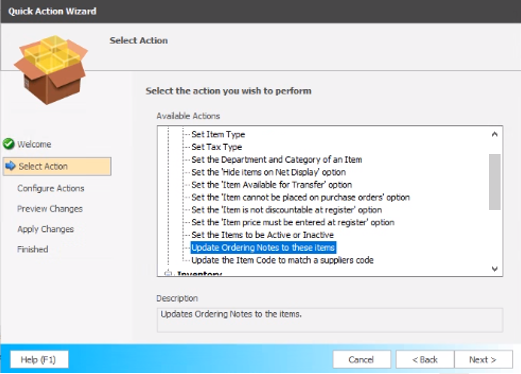Screen dimensions: 521x374
Task: Open the Apply Changes step
Action: (46, 229)
